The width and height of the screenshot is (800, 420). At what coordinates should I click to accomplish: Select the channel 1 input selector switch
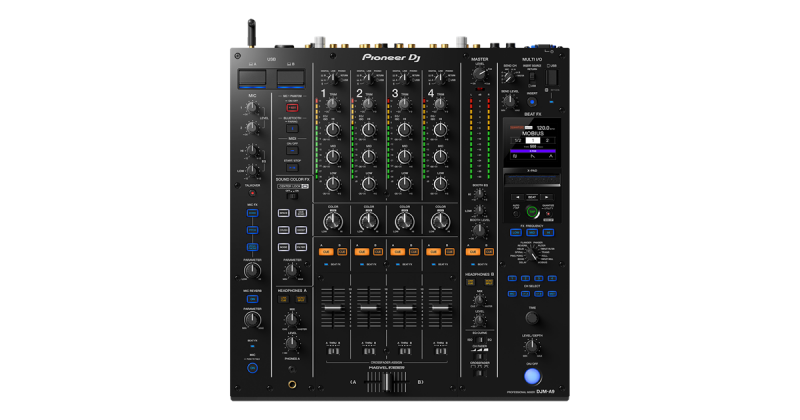click(333, 76)
